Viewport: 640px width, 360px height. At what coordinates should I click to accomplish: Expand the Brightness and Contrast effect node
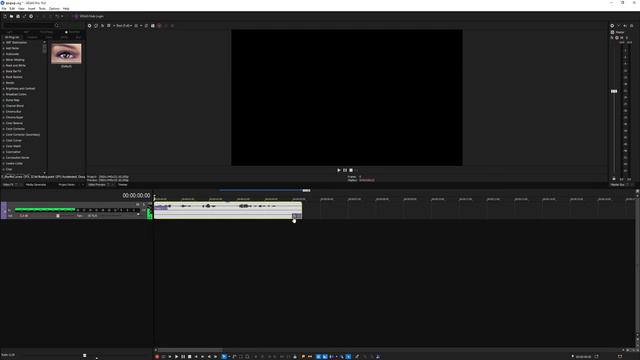point(4,89)
